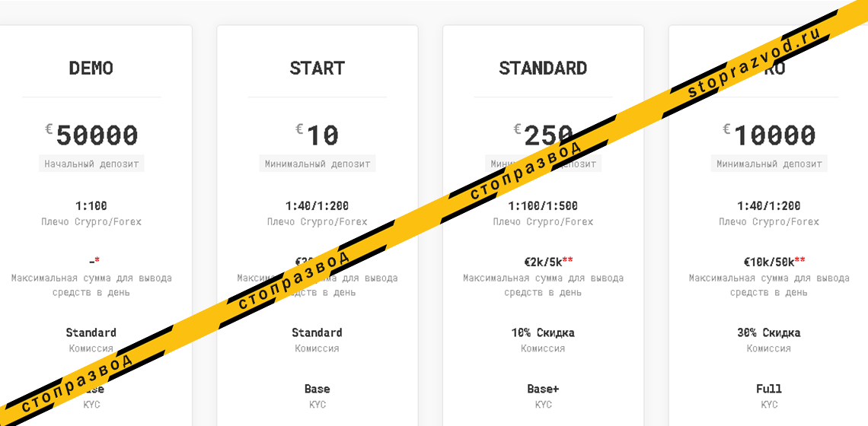
Task: Click the 30% Скидка commission text
Action: click(x=769, y=332)
